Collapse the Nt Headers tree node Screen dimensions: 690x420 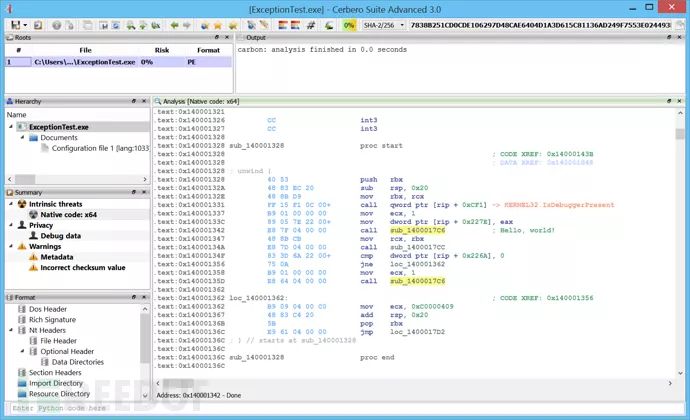point(10,330)
